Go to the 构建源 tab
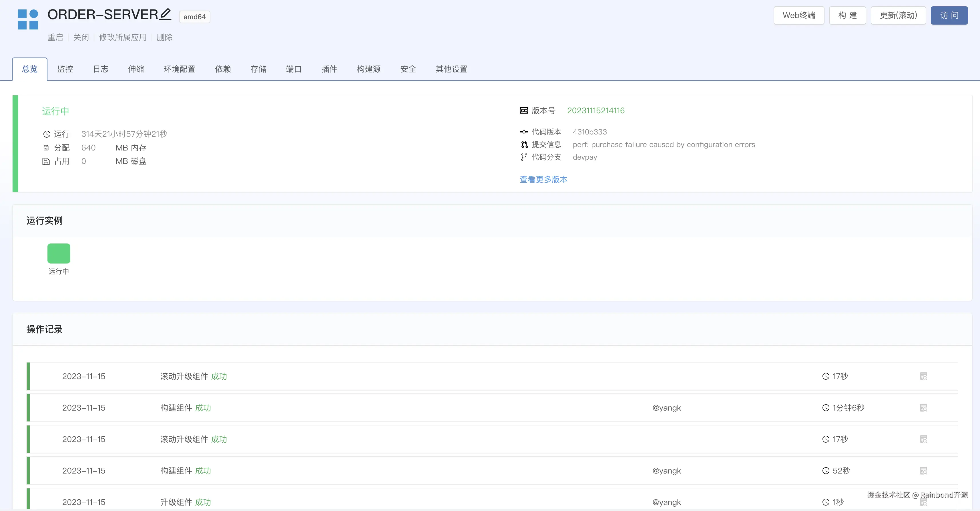980x511 pixels. (368, 69)
